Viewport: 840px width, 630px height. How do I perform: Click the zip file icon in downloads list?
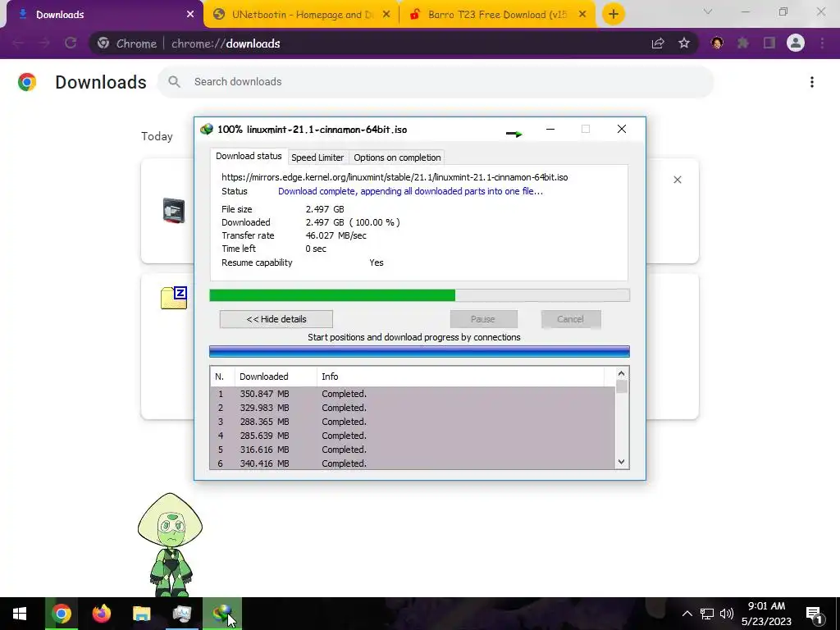pyautogui.click(x=174, y=298)
